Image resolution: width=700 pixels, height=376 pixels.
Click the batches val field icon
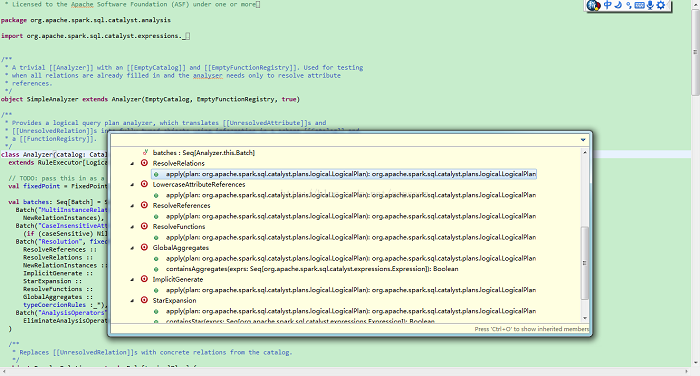[x=145, y=152]
